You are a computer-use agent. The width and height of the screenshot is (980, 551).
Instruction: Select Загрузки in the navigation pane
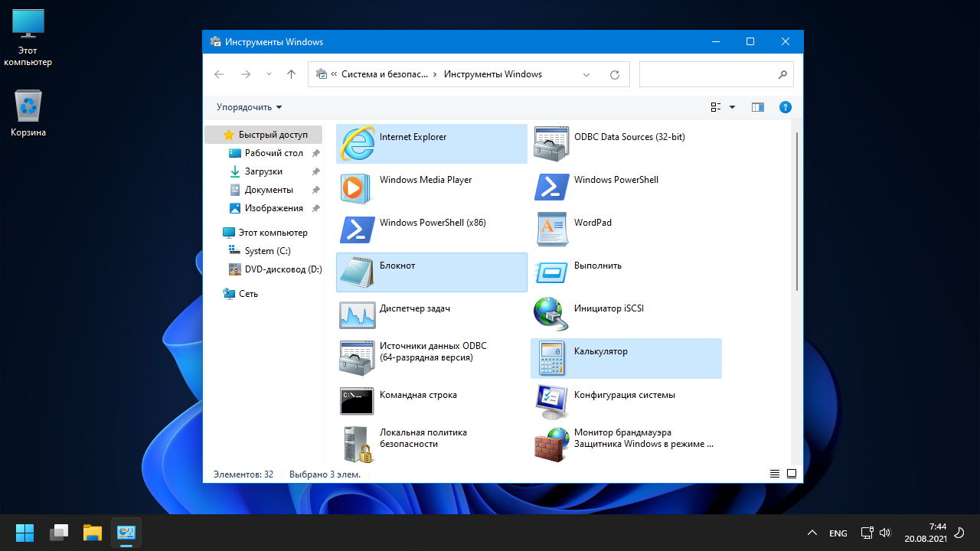click(x=263, y=171)
